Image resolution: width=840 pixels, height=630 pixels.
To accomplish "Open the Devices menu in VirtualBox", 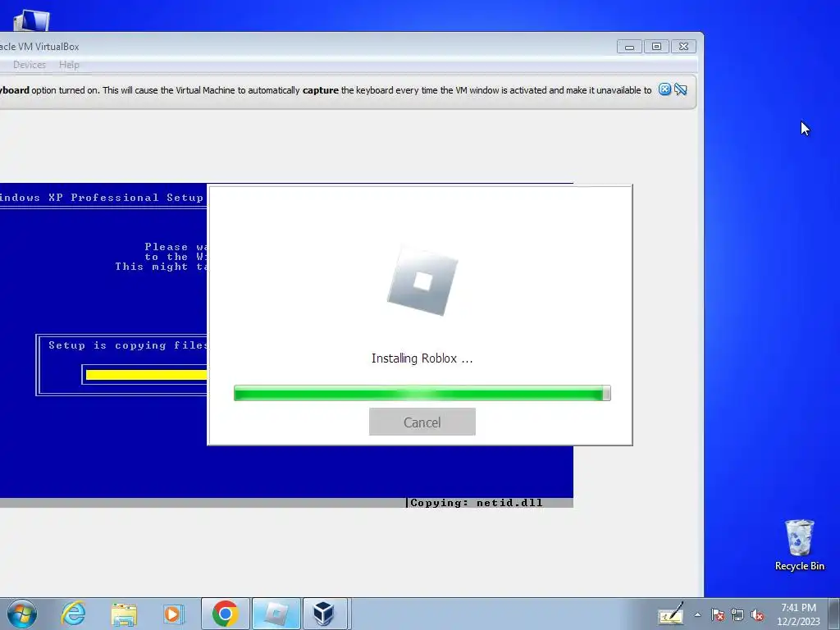I will [30, 65].
